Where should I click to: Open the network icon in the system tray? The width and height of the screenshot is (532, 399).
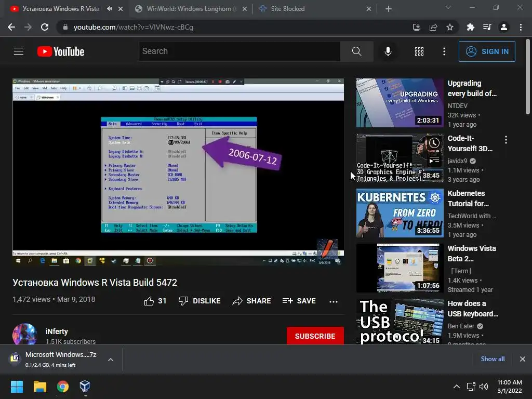pyautogui.click(x=471, y=387)
